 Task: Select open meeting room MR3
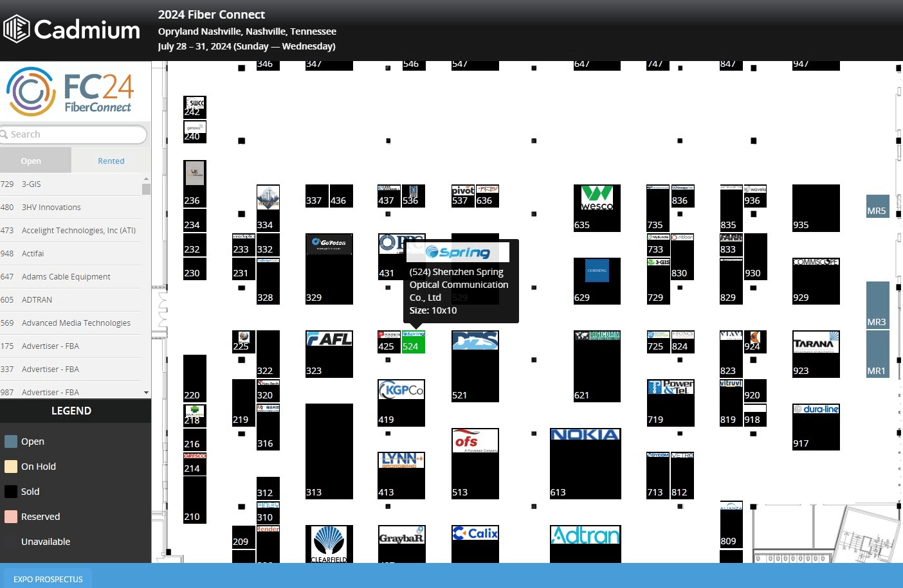click(878, 305)
